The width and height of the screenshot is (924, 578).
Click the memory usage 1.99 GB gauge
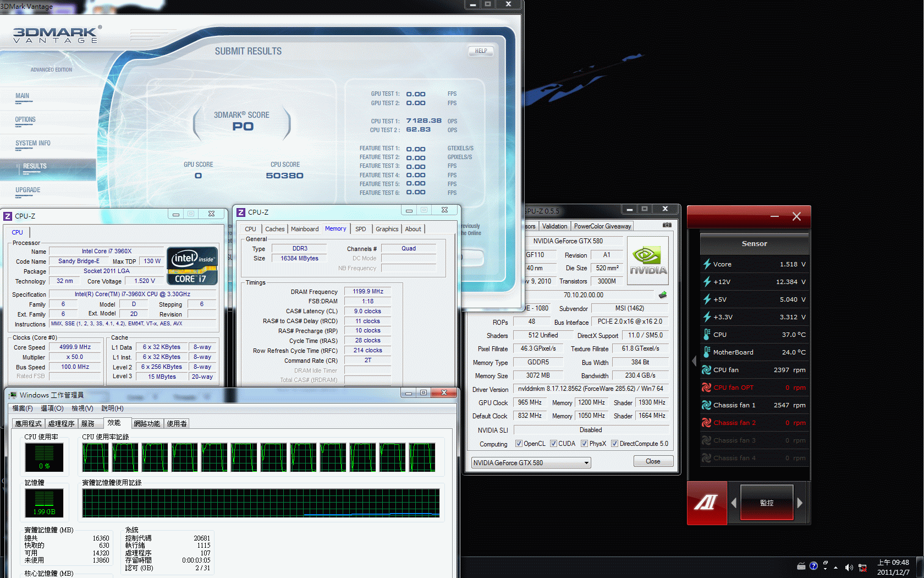click(45, 503)
